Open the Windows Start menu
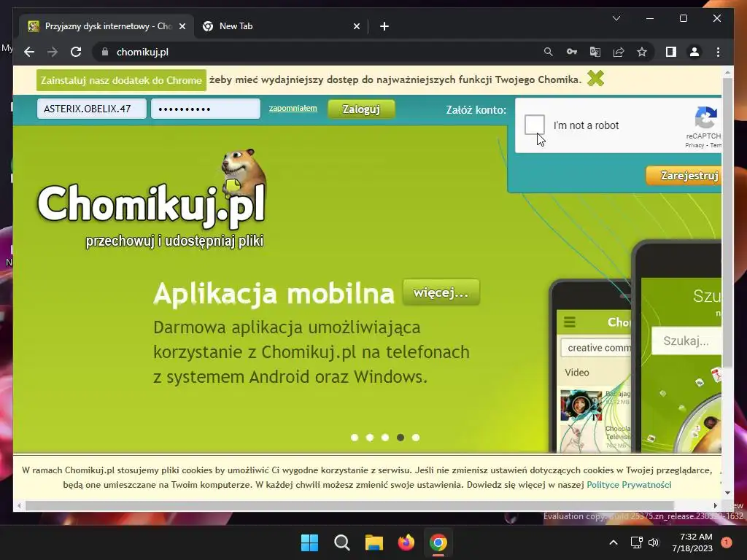 pos(309,542)
